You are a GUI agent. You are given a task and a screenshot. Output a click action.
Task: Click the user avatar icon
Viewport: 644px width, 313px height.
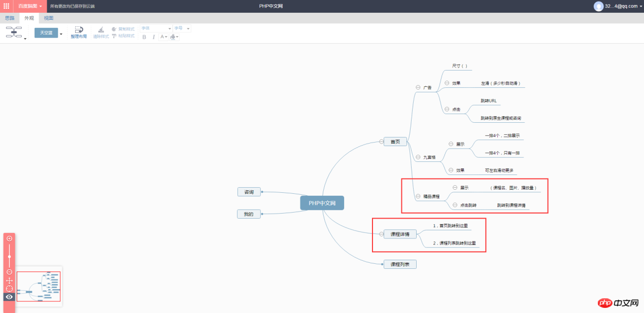pyautogui.click(x=599, y=6)
